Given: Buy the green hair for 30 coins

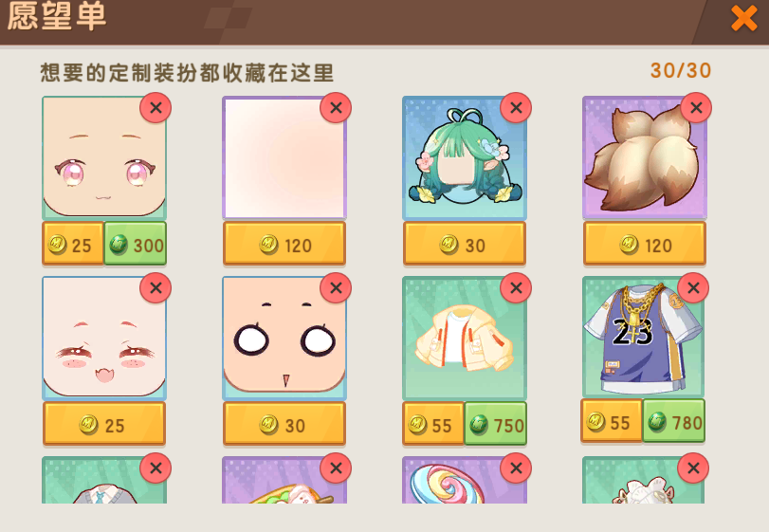Looking at the screenshot, I should click(x=465, y=244).
